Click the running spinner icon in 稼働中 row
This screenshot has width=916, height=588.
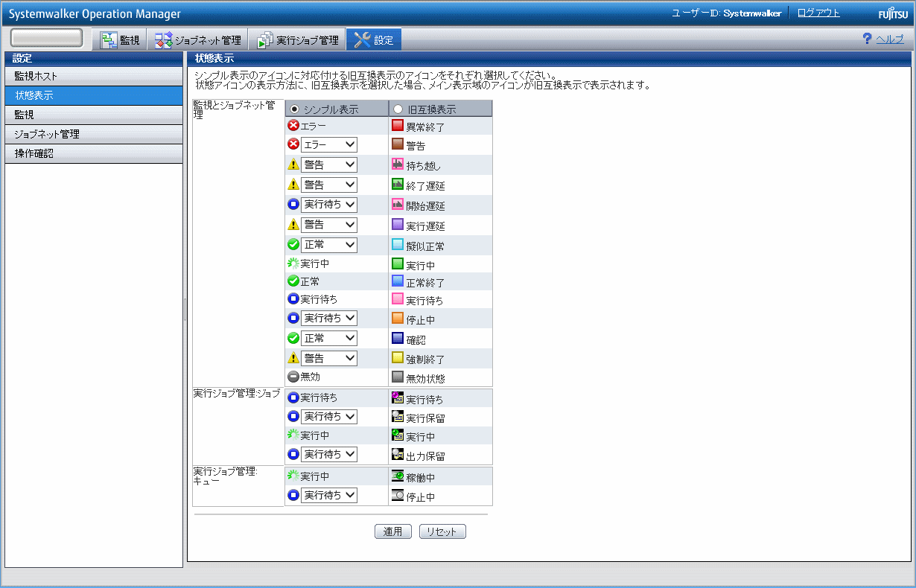pyautogui.click(x=293, y=476)
